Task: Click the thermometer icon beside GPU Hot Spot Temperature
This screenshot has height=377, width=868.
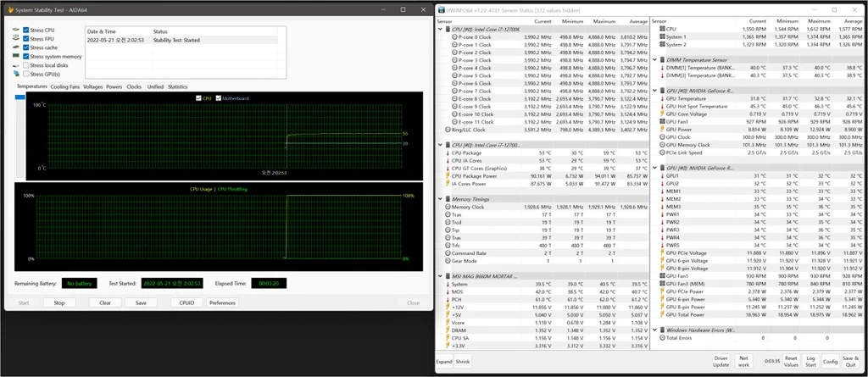Action: pyautogui.click(x=662, y=106)
